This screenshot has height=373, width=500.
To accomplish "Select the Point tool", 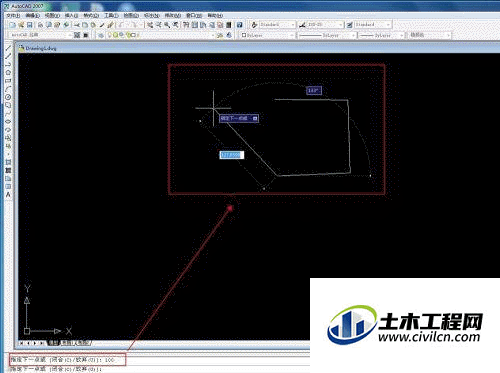I will point(8,154).
